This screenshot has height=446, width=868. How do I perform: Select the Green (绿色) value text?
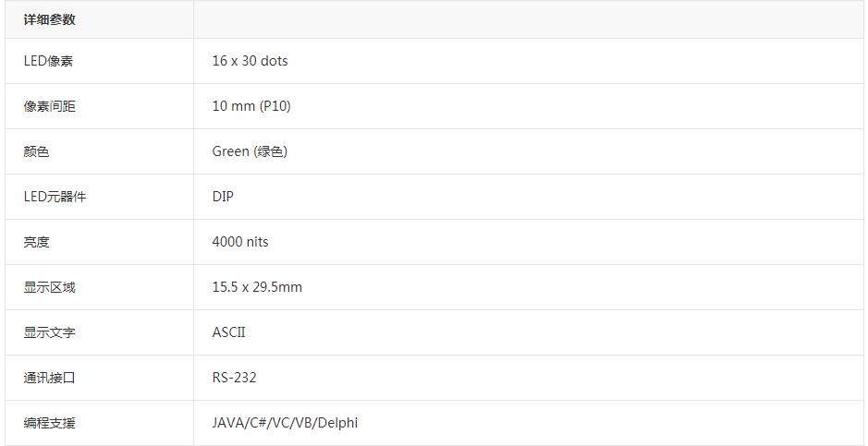[x=250, y=151]
